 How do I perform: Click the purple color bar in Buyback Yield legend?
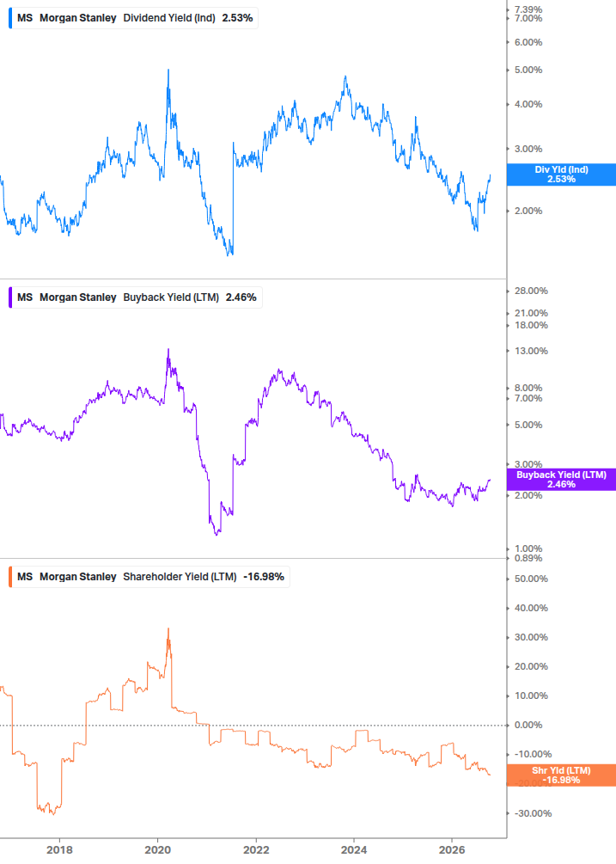10,297
